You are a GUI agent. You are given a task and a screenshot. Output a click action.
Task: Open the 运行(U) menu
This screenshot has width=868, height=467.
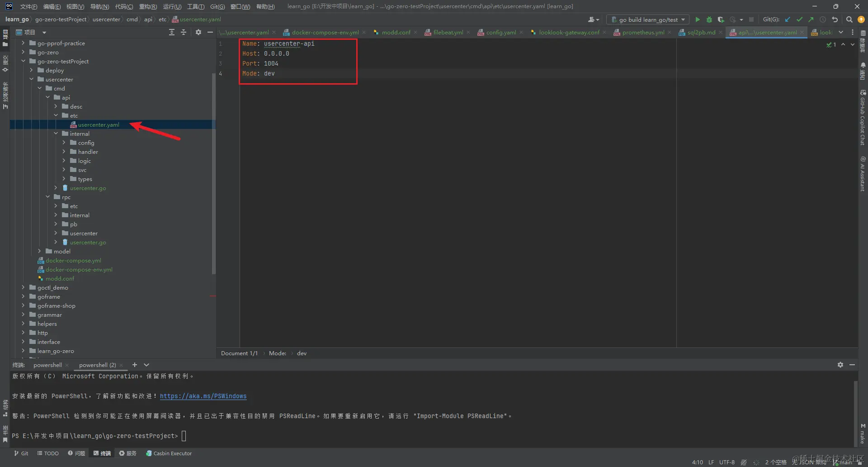(172, 6)
